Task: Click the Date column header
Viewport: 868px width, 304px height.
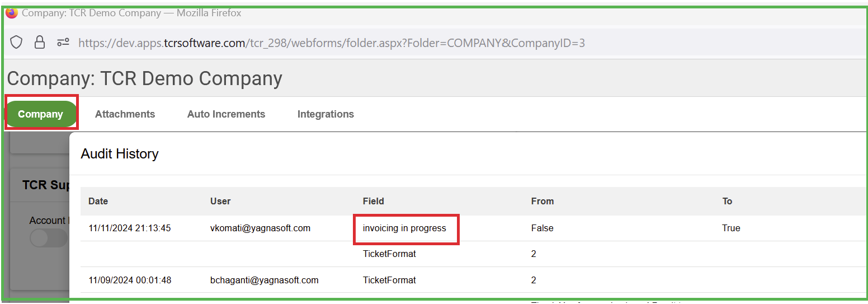Action: pos(98,201)
